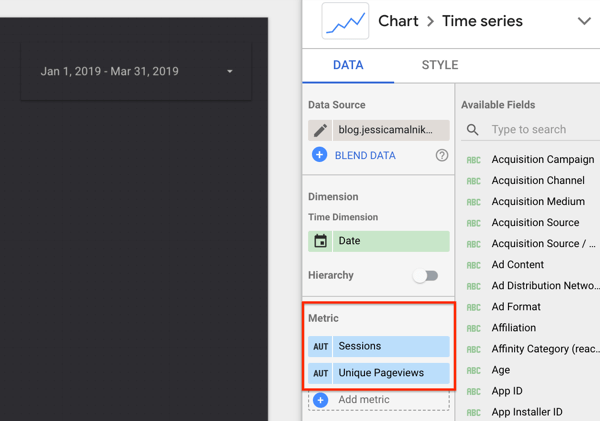Click ABC type icon beside App Installer ID

[x=473, y=413]
